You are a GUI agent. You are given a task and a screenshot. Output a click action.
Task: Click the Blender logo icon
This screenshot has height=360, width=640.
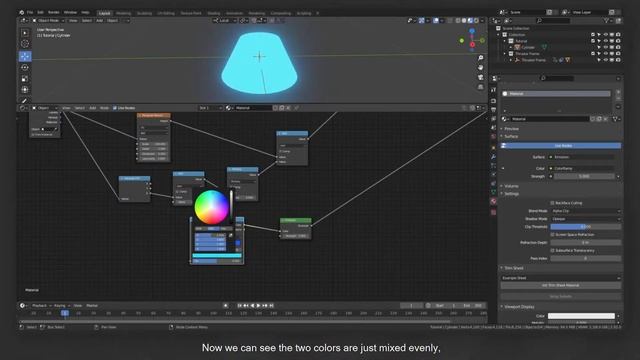click(22, 13)
